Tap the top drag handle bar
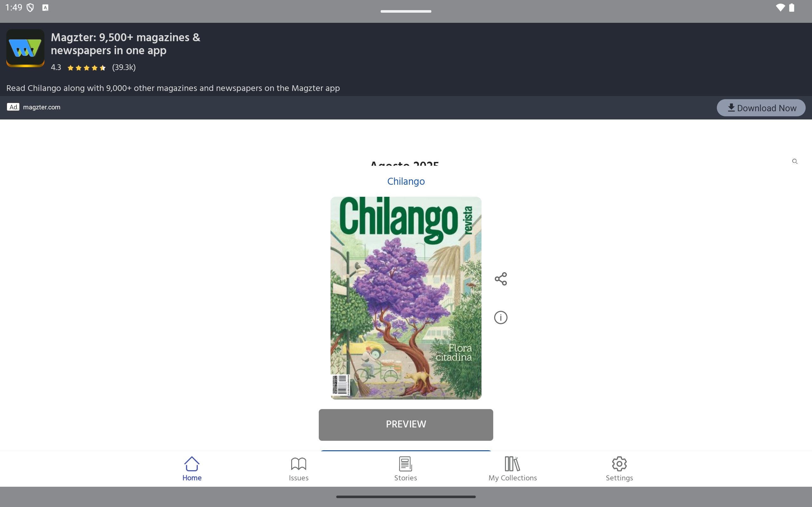Image resolution: width=812 pixels, height=507 pixels. (x=406, y=11)
